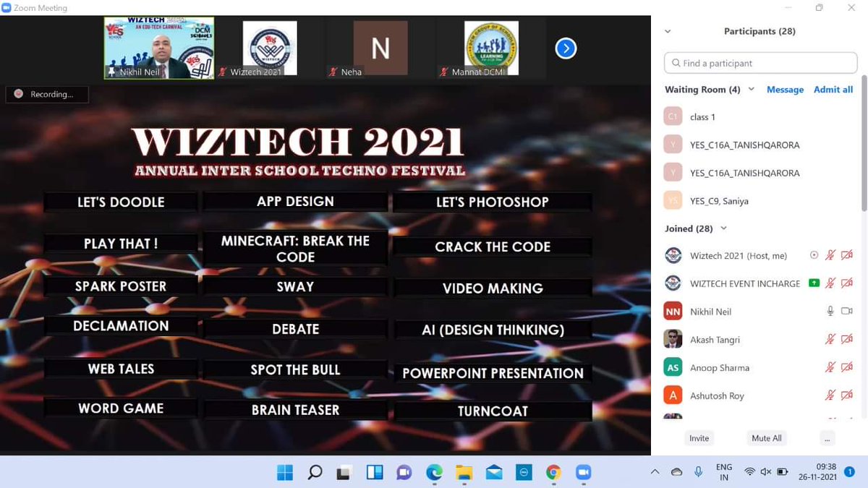The height and width of the screenshot is (488, 868).
Task: Open Nikhil Neil's video thumbnail
Action: point(159,48)
